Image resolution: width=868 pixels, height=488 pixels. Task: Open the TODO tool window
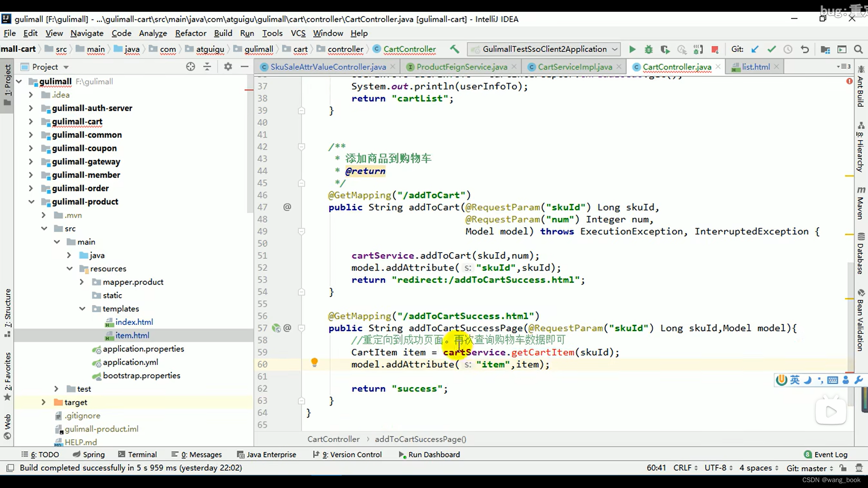[x=40, y=454]
